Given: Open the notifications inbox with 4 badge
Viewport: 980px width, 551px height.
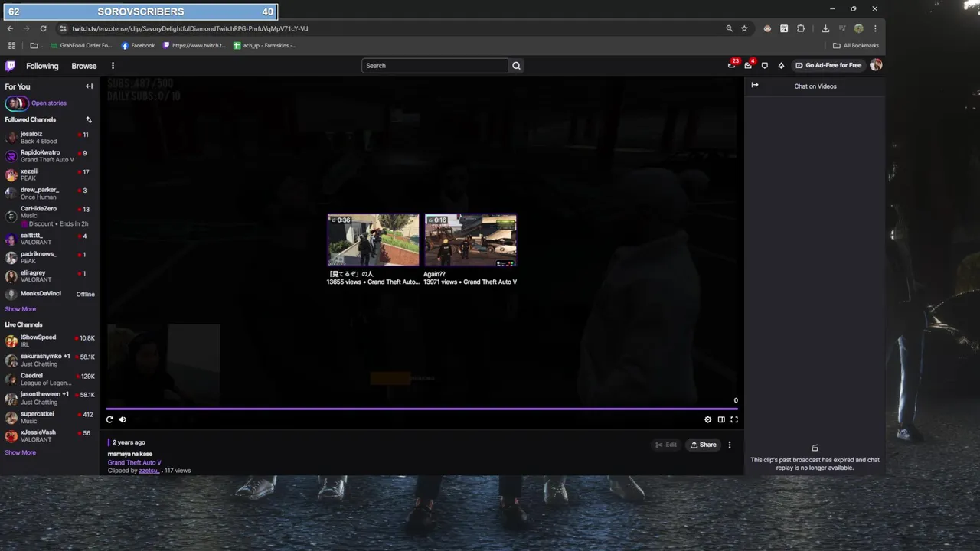Looking at the screenshot, I should pos(748,65).
